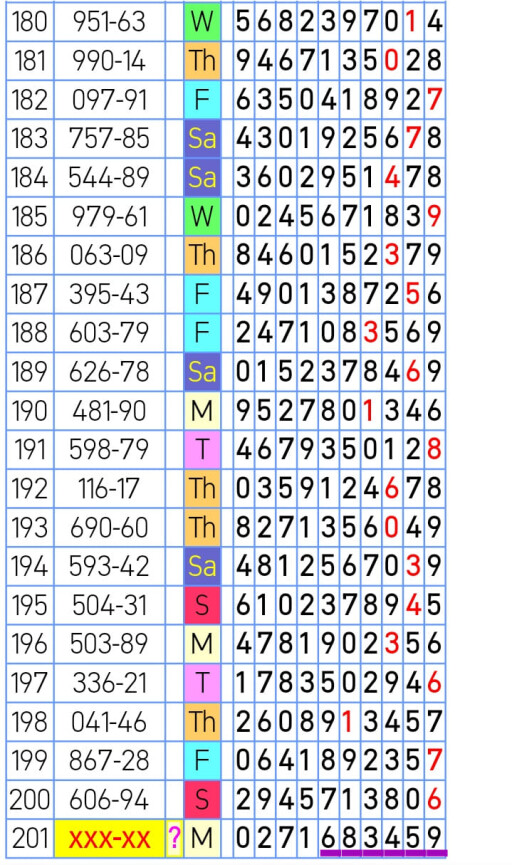
Task: Click the pink T cell in row 191
Action: pyautogui.click(x=202, y=450)
